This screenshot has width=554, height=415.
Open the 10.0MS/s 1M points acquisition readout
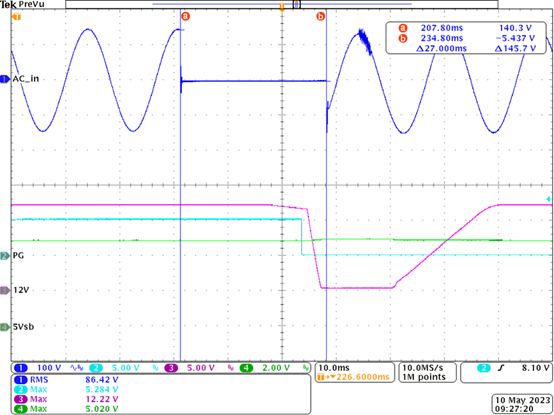click(427, 372)
